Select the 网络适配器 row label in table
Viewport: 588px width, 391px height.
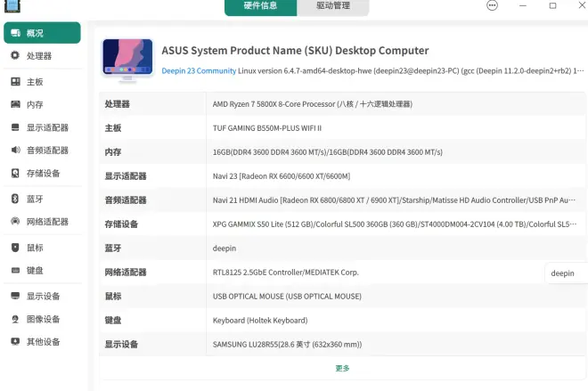click(126, 273)
